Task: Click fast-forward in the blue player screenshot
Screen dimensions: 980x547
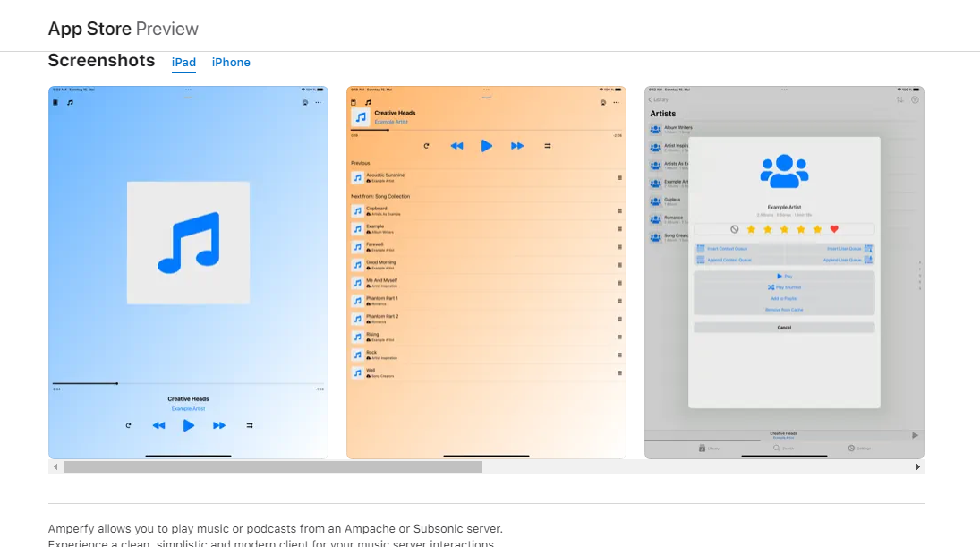Action: [x=219, y=426]
